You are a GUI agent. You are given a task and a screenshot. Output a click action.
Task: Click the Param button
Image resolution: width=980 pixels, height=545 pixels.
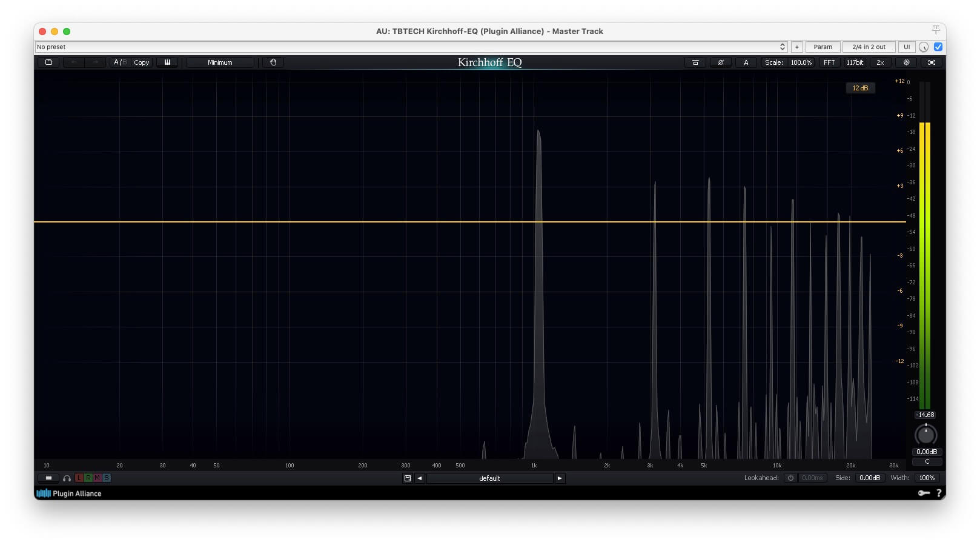pos(823,47)
